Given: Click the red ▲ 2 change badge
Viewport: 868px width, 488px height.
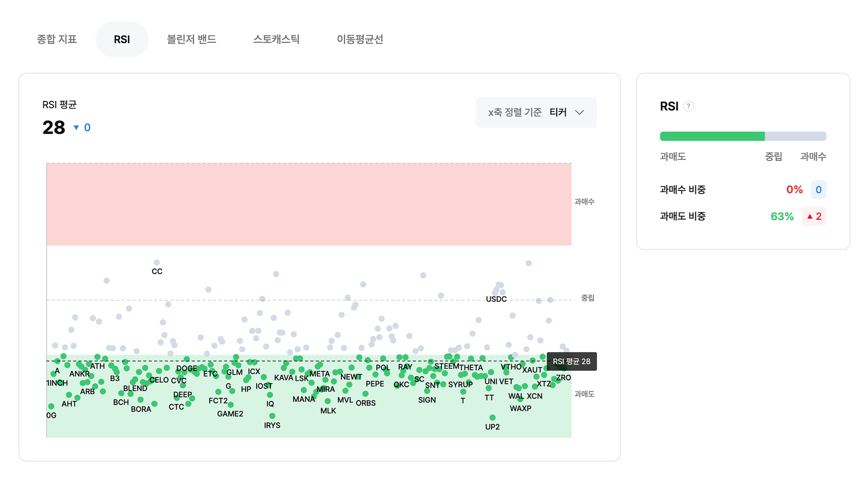Looking at the screenshot, I should click(x=814, y=216).
